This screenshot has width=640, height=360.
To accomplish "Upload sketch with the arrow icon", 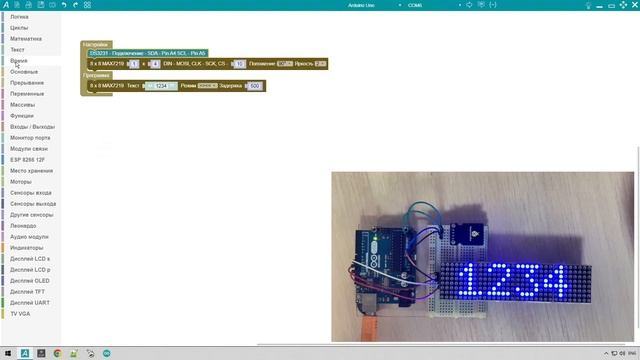I will [x=469, y=5].
